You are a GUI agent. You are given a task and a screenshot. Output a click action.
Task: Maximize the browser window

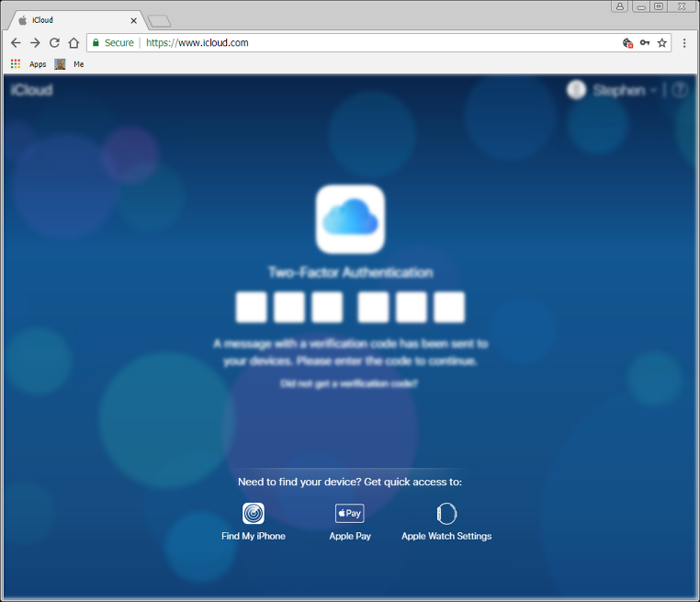pyautogui.click(x=659, y=6)
